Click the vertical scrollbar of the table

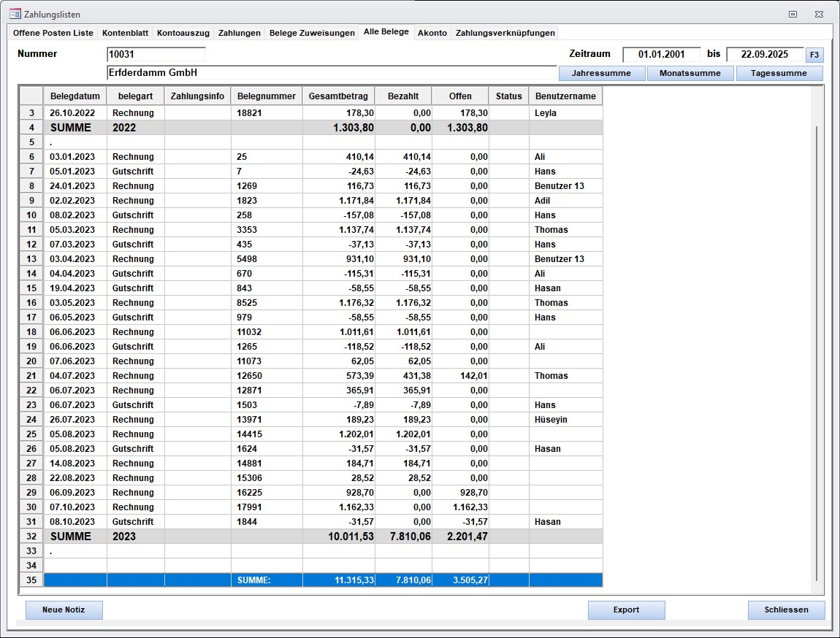pos(817,350)
